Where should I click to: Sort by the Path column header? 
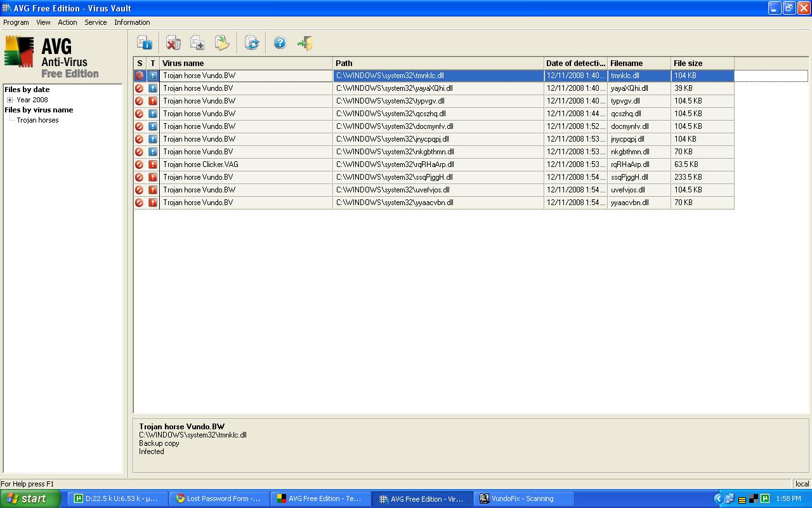438,63
